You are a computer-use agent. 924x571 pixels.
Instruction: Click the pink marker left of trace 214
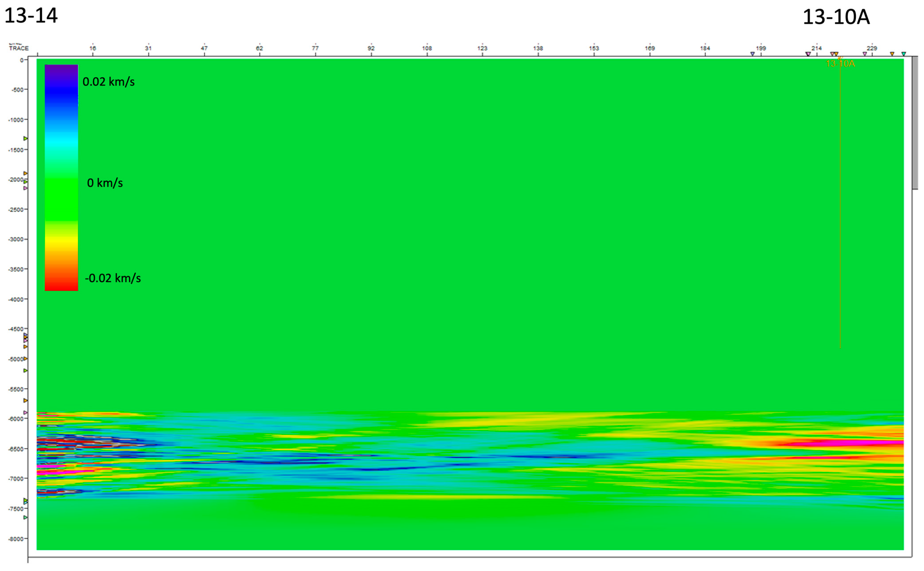coord(808,54)
